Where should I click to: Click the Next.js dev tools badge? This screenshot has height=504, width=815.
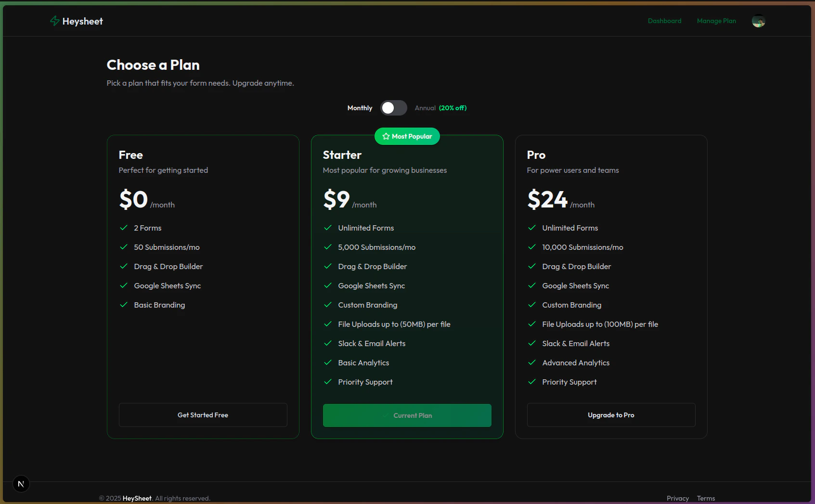21,484
